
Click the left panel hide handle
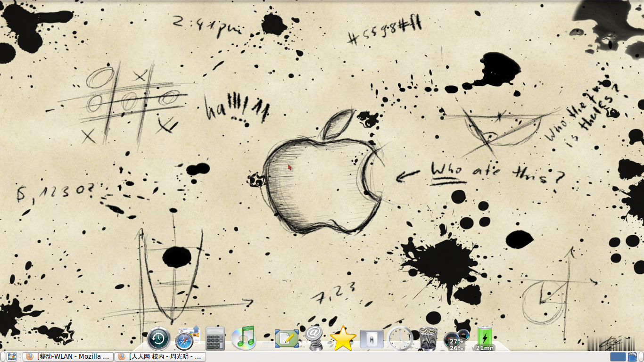(x=2, y=357)
